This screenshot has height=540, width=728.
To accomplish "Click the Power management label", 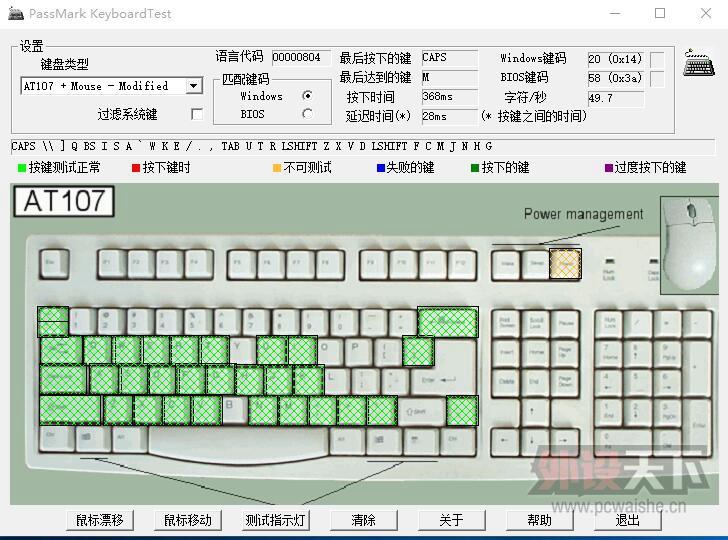I will [x=584, y=214].
